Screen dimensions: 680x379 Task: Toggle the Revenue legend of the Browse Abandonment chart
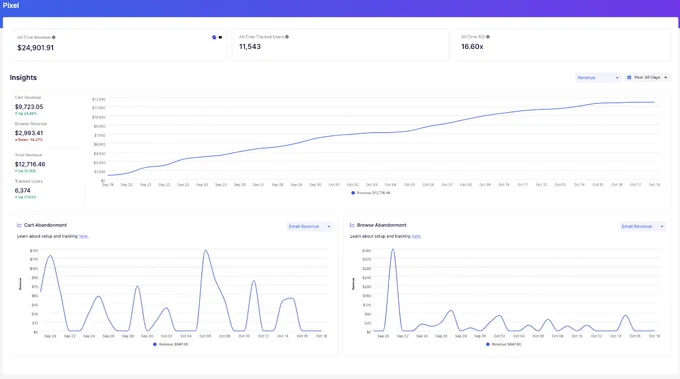(503, 344)
